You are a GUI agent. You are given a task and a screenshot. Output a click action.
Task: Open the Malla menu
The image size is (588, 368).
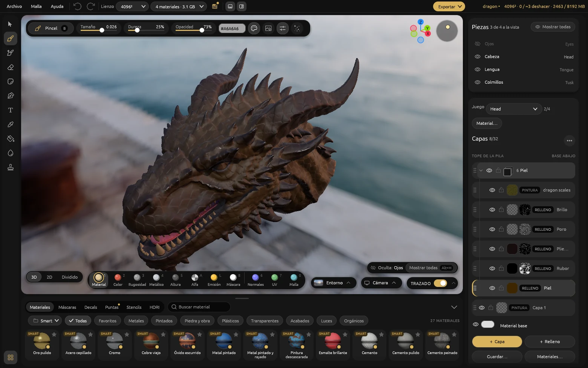[36, 6]
